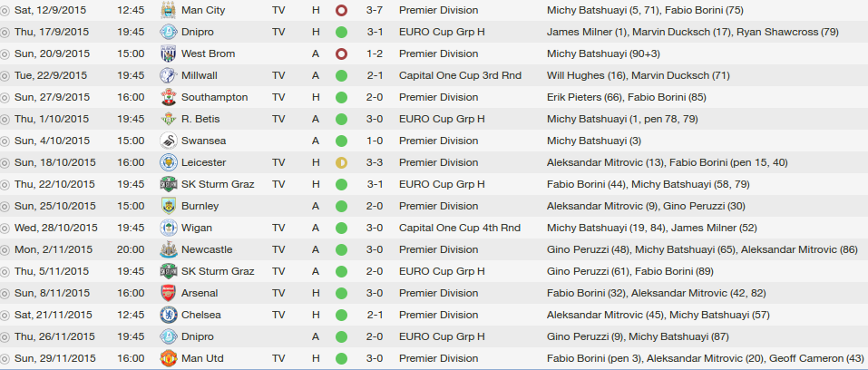The width and height of the screenshot is (868, 370).
Task: Select the Arsenal club badge
Action: tap(169, 293)
